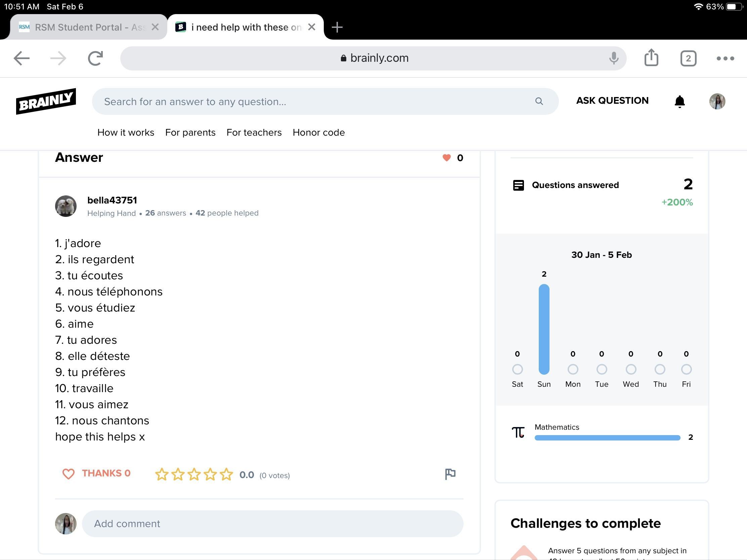Open the browser three-dots menu

[725, 58]
